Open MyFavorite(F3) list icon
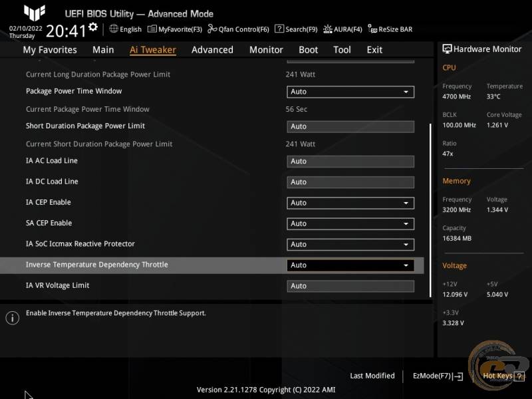 (x=152, y=29)
